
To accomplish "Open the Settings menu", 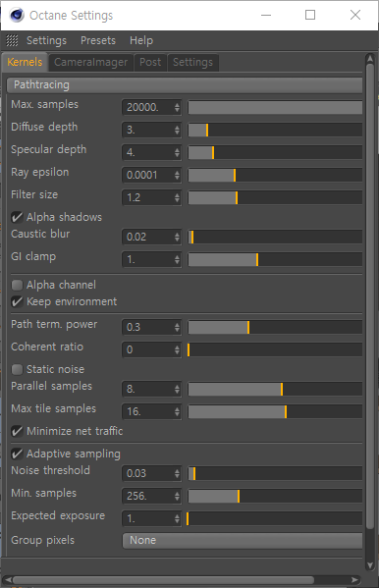I will [46, 40].
